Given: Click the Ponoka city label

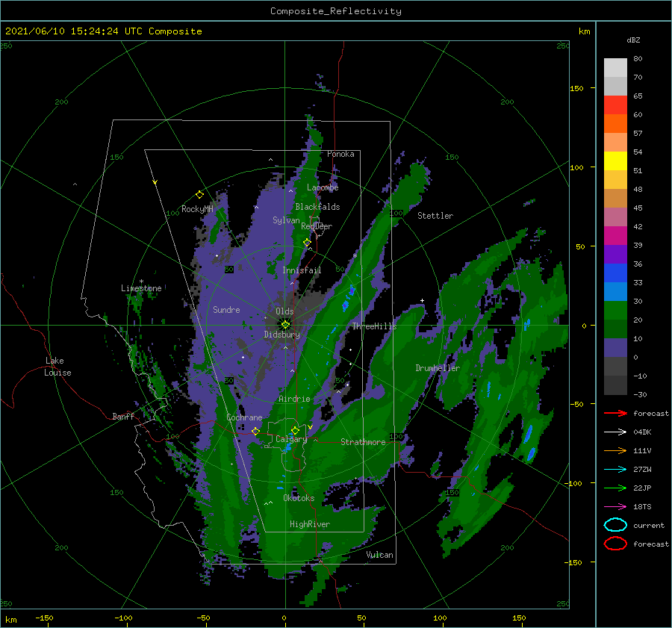Looking at the screenshot, I should (340, 154).
